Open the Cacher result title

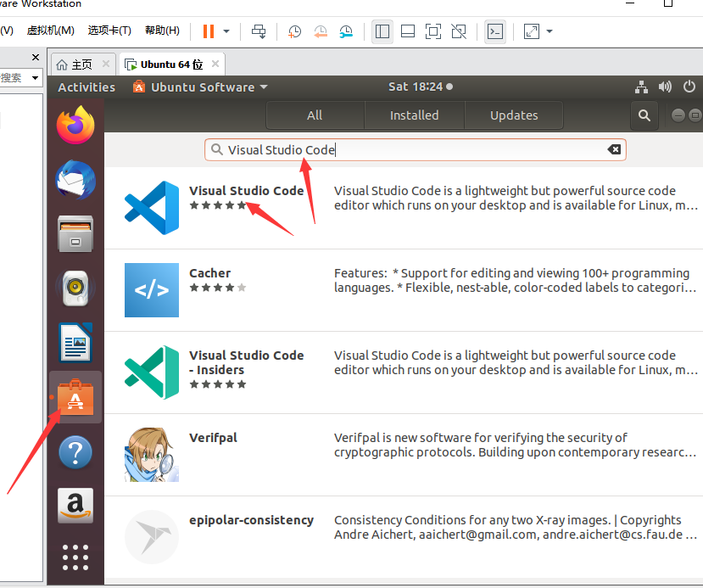[209, 273]
